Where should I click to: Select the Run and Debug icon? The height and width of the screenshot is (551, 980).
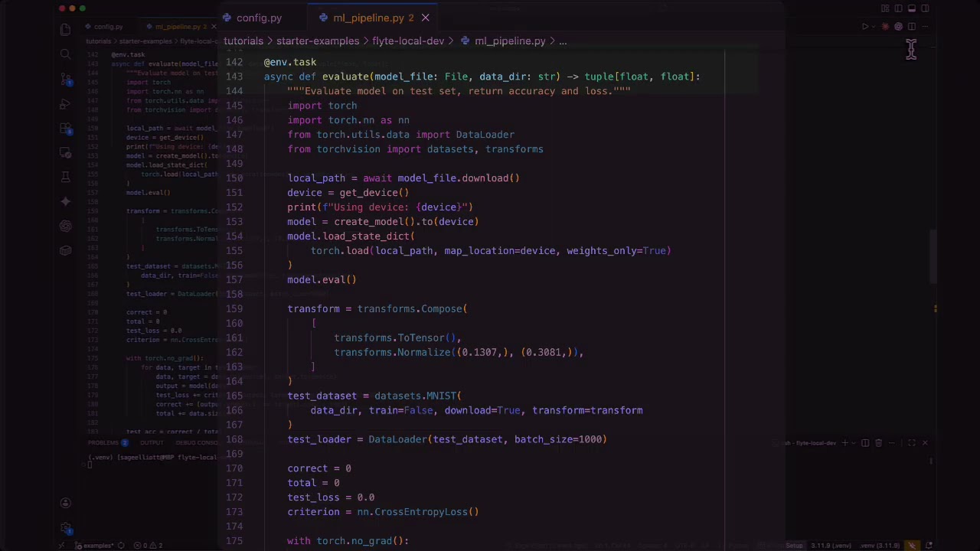click(x=65, y=102)
